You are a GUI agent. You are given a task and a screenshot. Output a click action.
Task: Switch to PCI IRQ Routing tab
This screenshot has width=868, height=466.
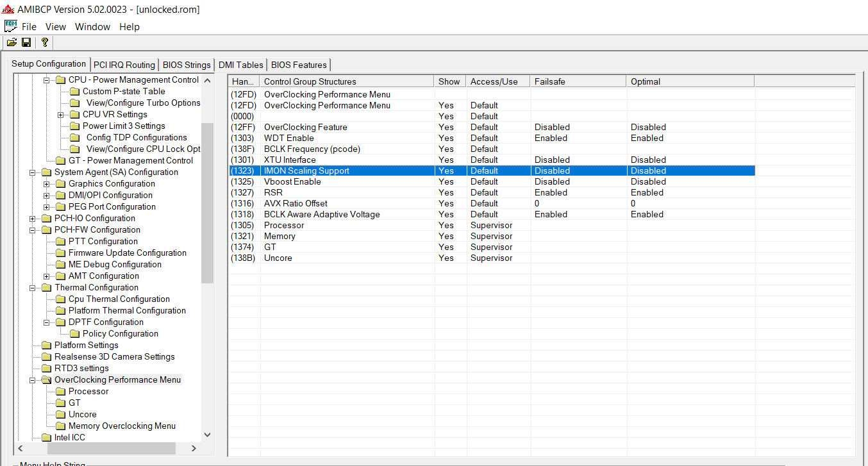(x=124, y=65)
